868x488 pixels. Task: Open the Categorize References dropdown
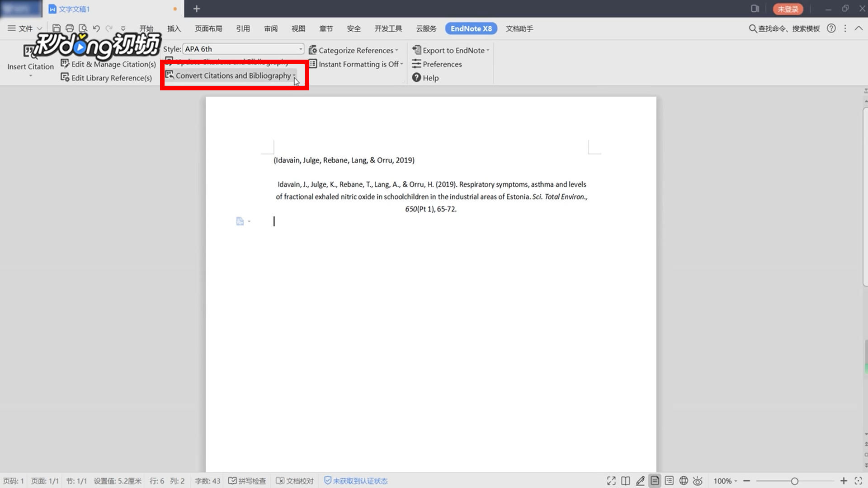point(396,50)
